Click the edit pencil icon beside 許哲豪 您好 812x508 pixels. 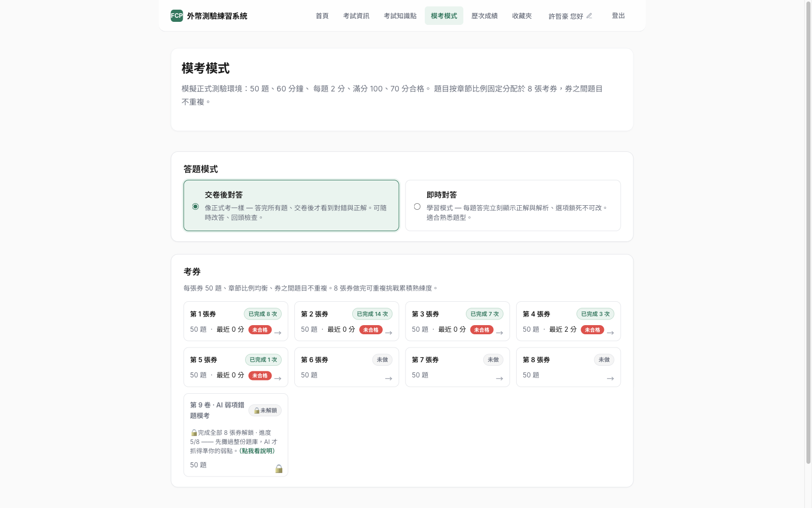(589, 16)
